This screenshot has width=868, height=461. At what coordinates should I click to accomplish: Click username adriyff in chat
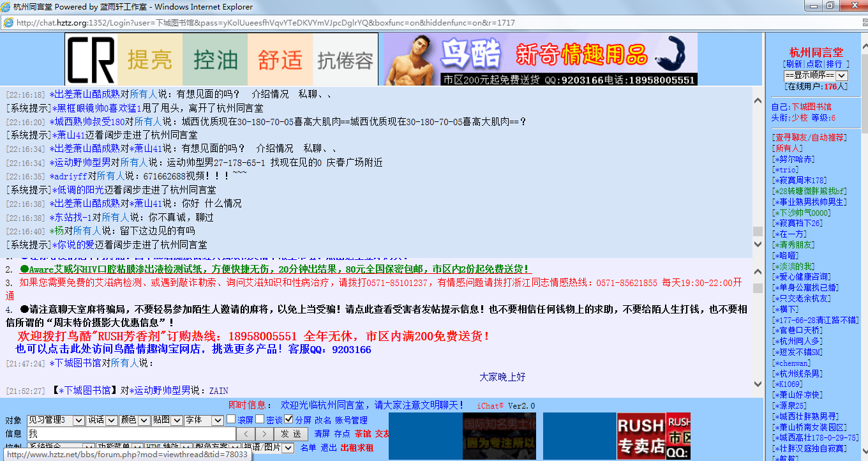pos(68,176)
